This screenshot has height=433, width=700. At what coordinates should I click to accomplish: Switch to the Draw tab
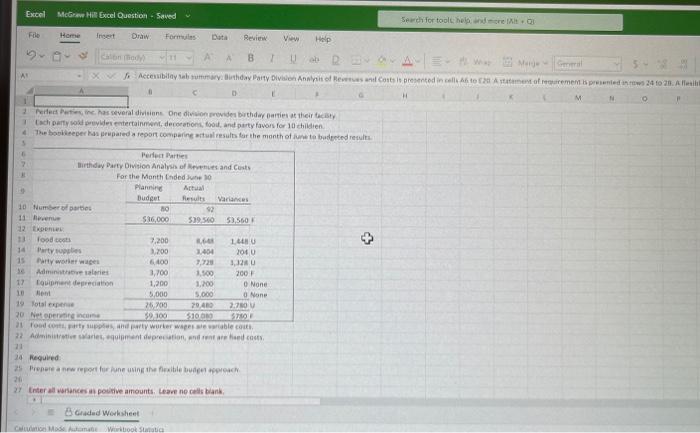coord(140,36)
